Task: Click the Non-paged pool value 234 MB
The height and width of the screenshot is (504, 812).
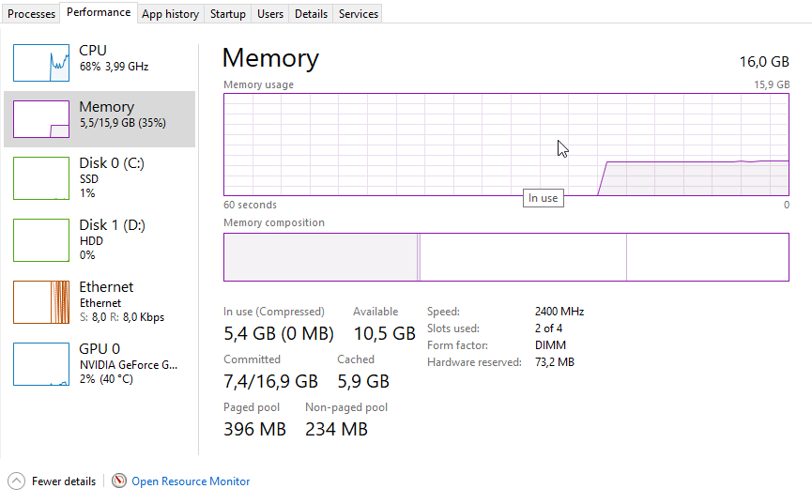Action: pos(337,430)
